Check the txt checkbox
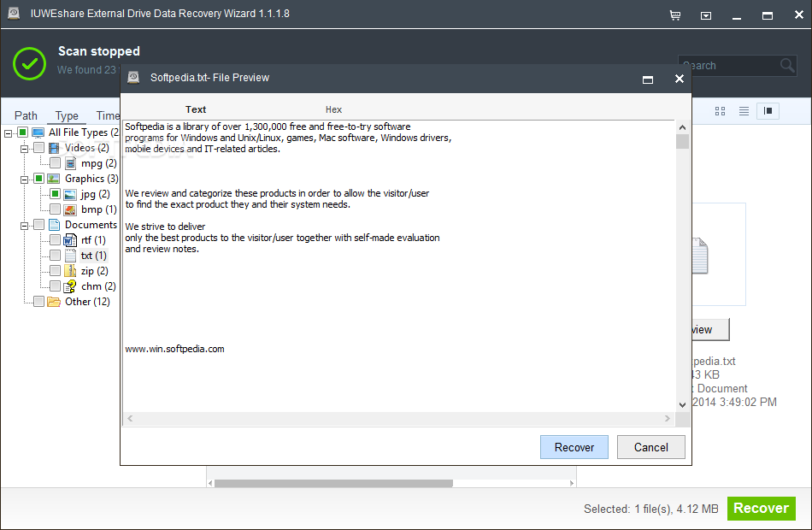812x530 pixels. click(x=55, y=255)
